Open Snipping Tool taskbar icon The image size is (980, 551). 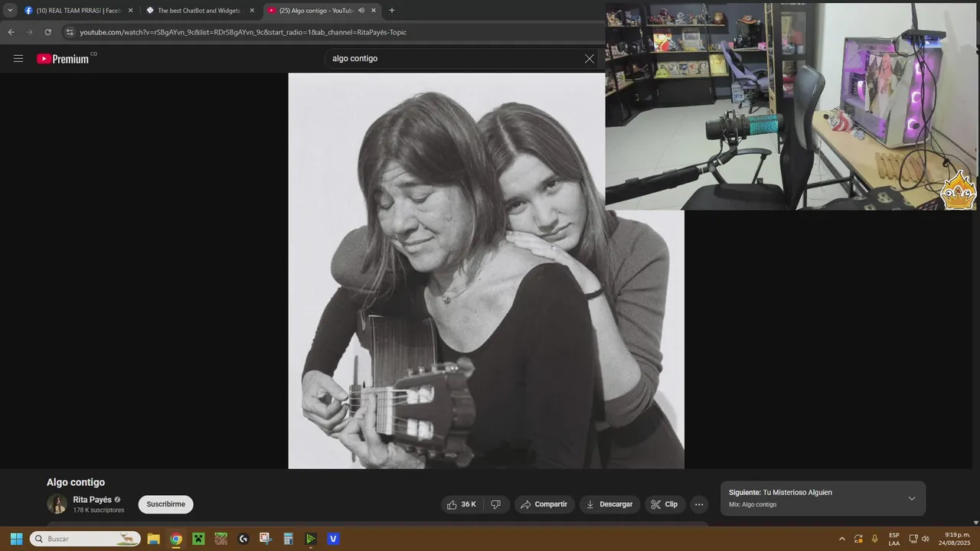(x=266, y=539)
